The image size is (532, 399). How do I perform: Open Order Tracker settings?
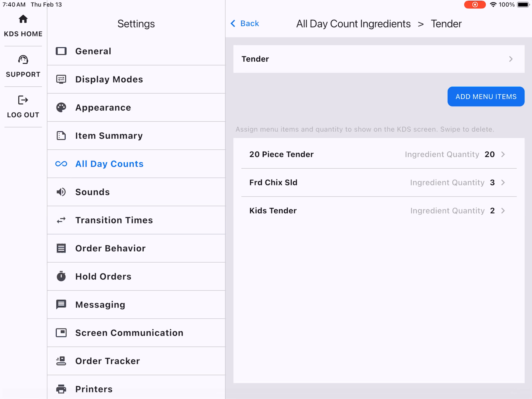136,361
